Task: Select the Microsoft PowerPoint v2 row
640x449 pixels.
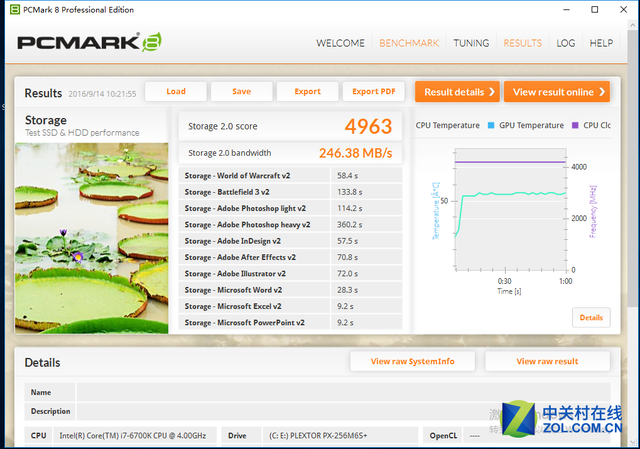Action: point(290,322)
